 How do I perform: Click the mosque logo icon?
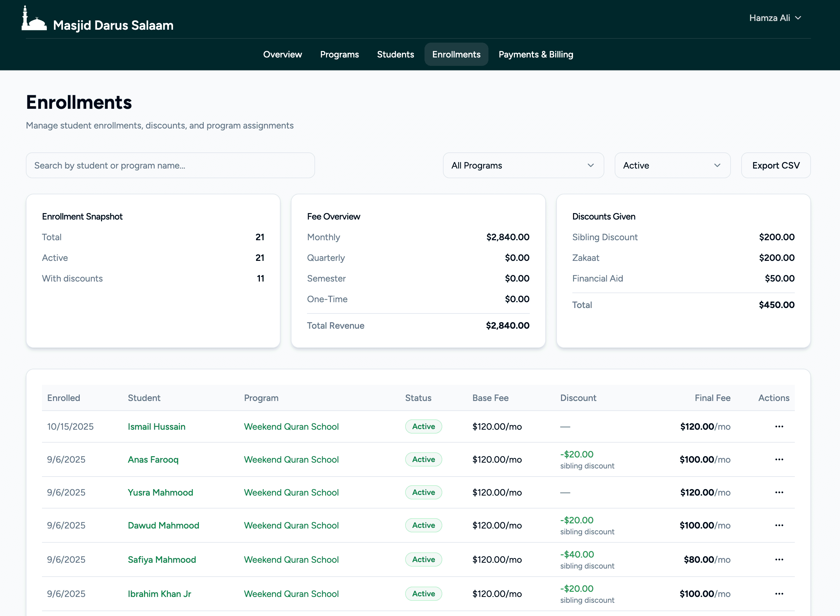(34, 19)
